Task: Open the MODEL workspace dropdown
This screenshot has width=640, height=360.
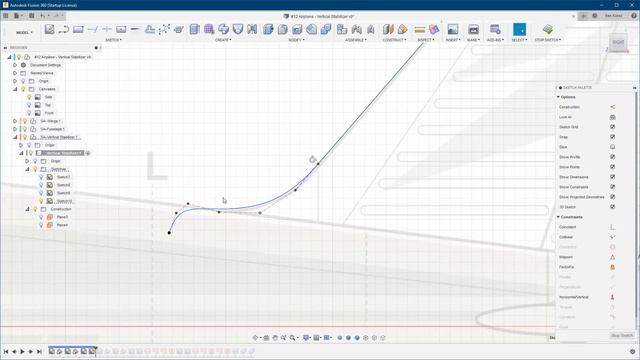Action: [x=24, y=32]
